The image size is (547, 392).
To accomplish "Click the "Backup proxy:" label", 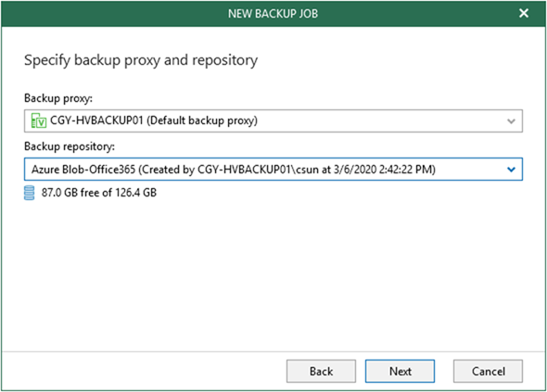I will tap(58, 98).
